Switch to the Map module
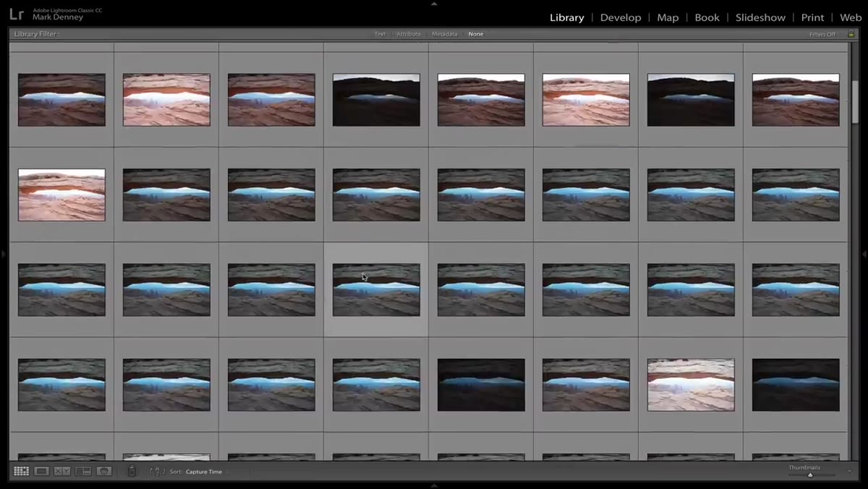 click(x=668, y=17)
